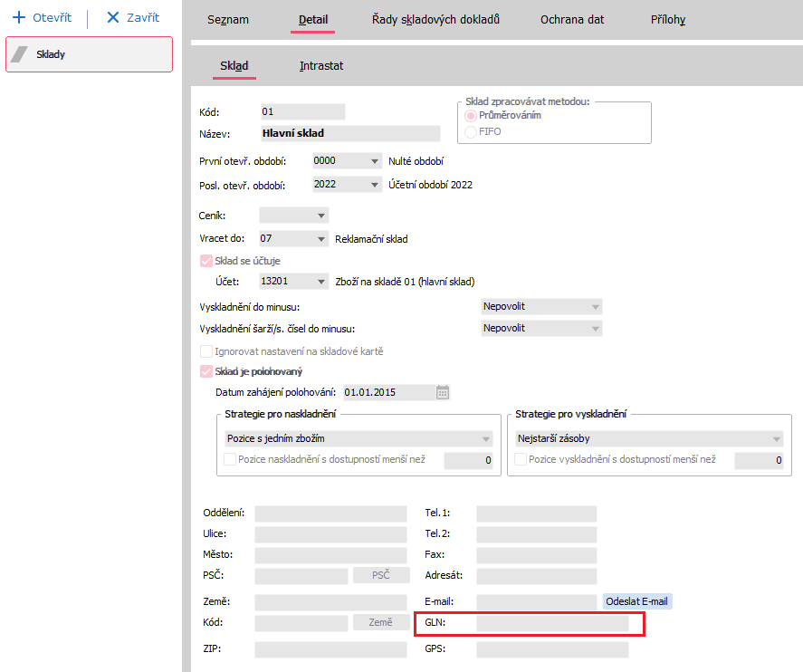
Task: Toggle the Sklad se účtuje checkbox
Action: click(x=206, y=261)
